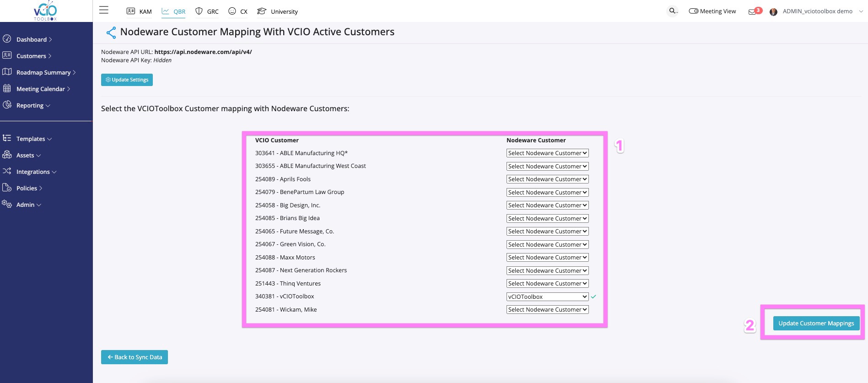Click the Update Settings button
Viewport: 868px width, 383px height.
(127, 80)
